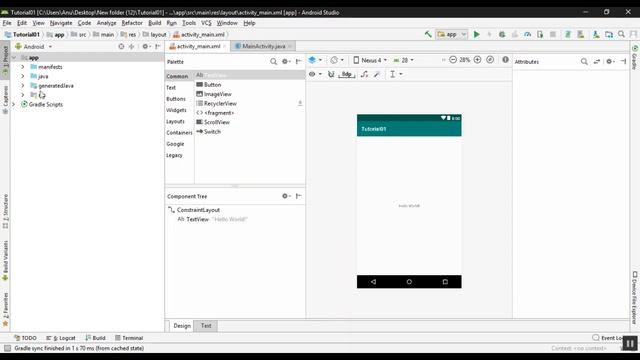Screen dimensions: 640x360
Task: Open the Refactor menu
Action: 132,23
